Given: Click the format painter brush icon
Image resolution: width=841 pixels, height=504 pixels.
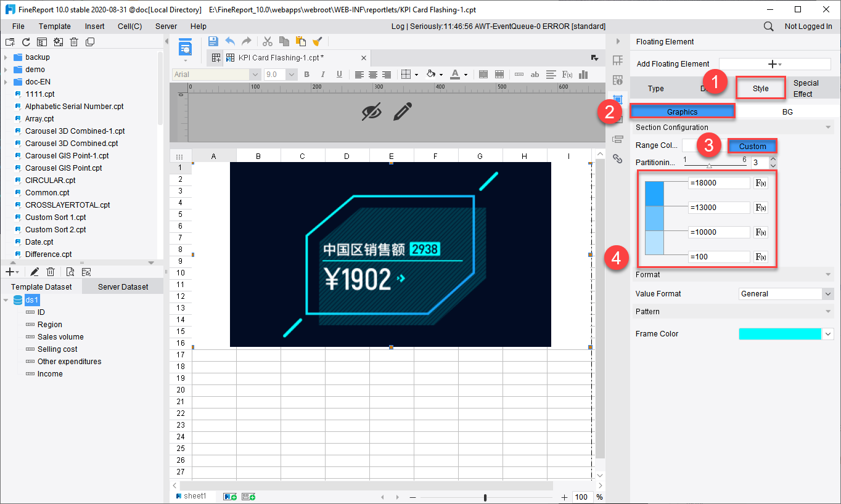Looking at the screenshot, I should 318,41.
